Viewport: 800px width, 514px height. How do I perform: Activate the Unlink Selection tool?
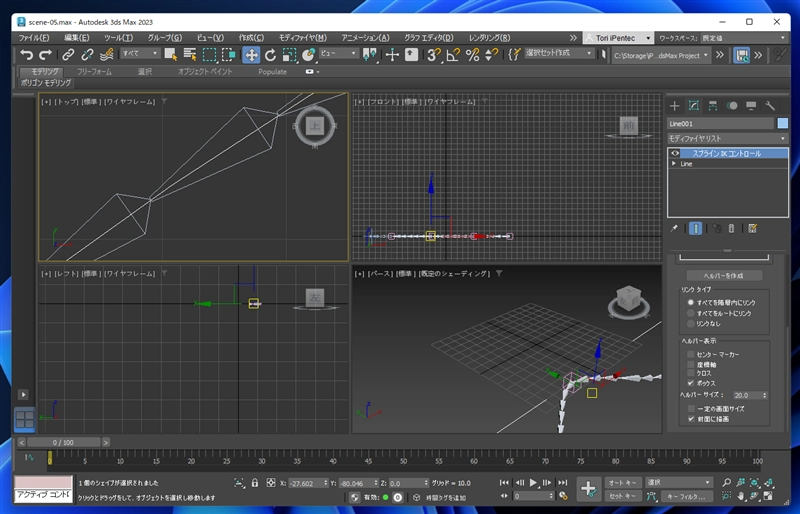pyautogui.click(x=87, y=55)
